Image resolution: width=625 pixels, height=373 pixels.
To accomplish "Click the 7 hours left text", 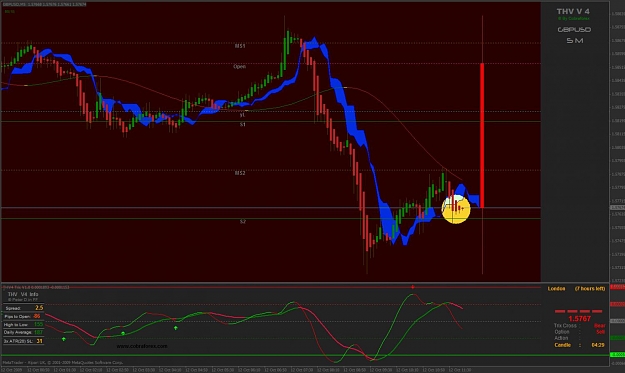I will [590, 289].
